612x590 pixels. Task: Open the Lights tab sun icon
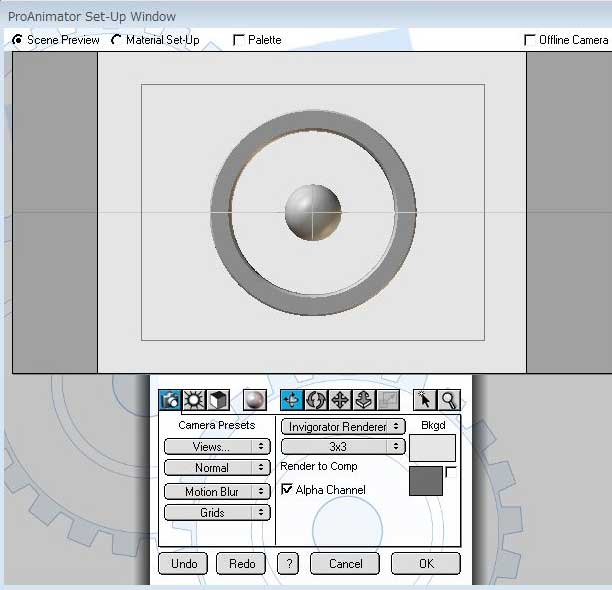[x=194, y=400]
